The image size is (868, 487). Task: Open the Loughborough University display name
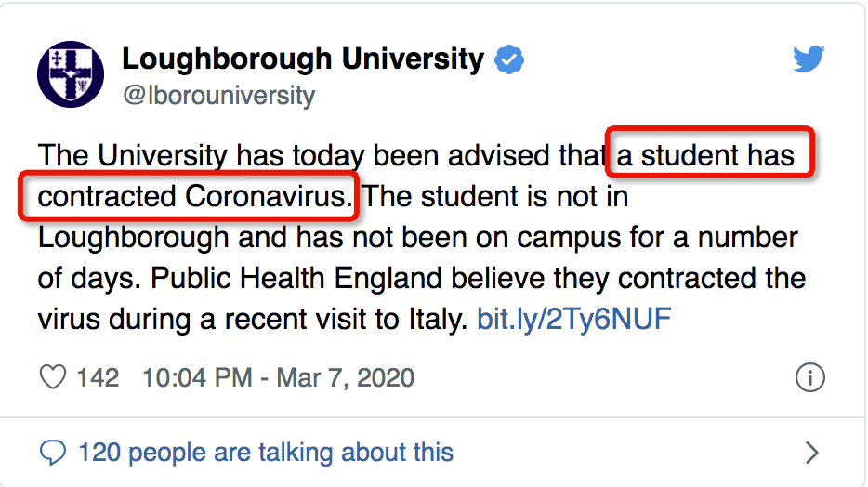(303, 59)
